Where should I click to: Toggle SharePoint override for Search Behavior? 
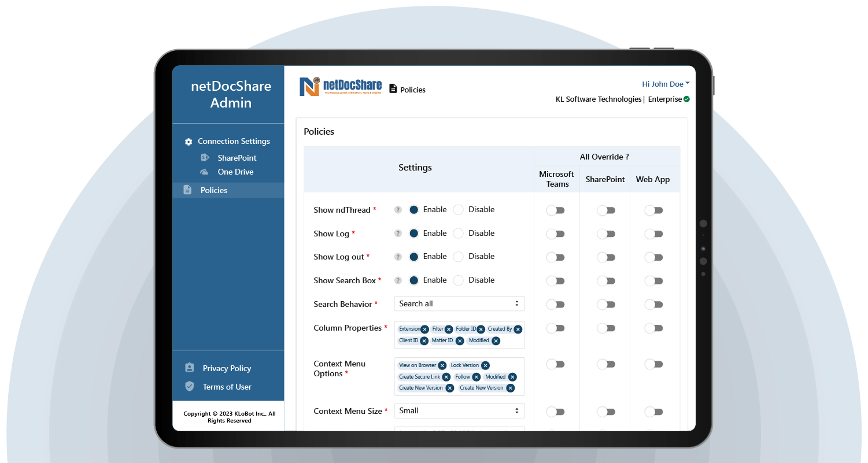606,305
